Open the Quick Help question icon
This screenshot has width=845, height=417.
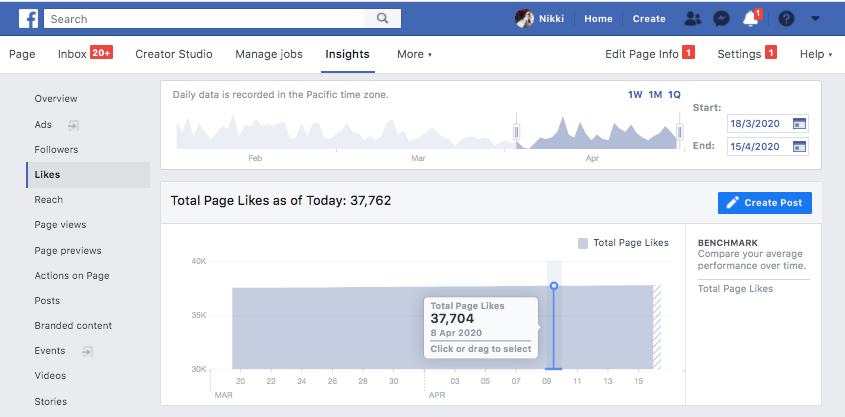(x=786, y=18)
